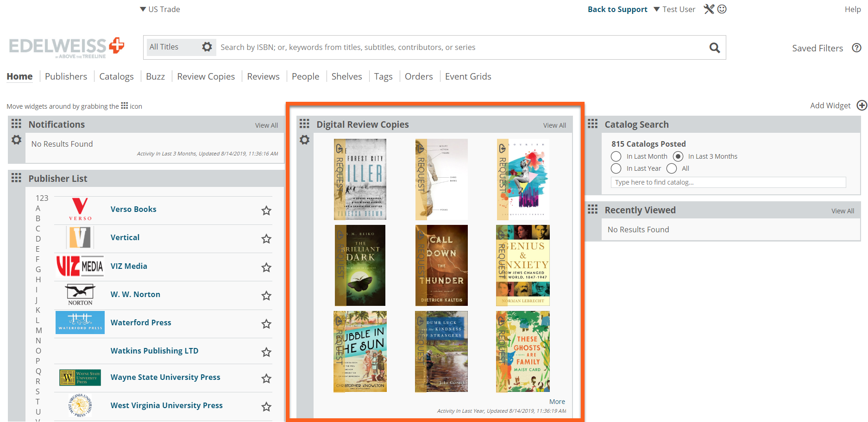Open The Brilliant Dark cover
This screenshot has width=868, height=422.
click(x=360, y=265)
